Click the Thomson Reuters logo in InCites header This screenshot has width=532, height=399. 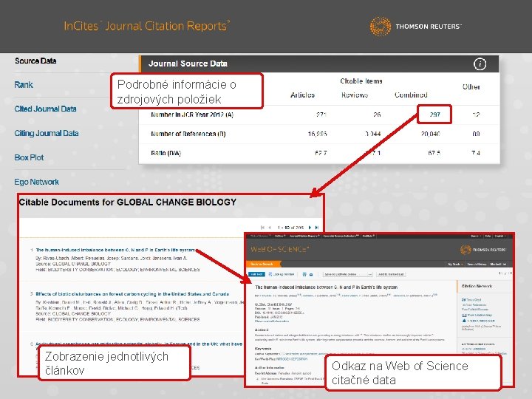point(415,26)
